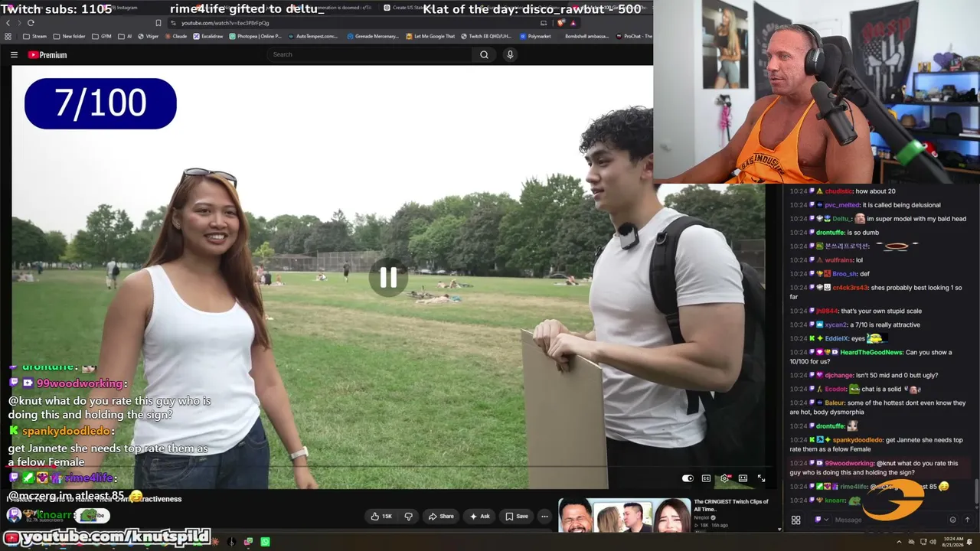Select chat message "how about 20"
Viewport: 980px width, 551px height.
coord(875,191)
